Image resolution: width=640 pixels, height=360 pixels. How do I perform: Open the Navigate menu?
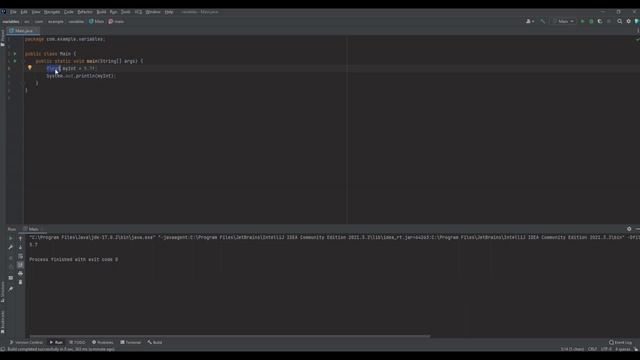pos(52,12)
